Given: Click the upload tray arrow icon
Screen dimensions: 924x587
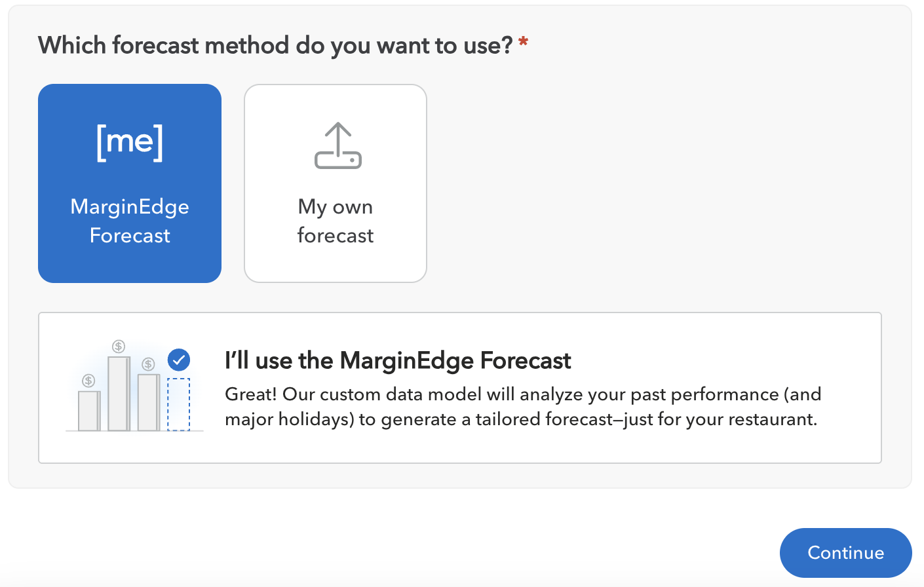Looking at the screenshot, I should 338,145.
